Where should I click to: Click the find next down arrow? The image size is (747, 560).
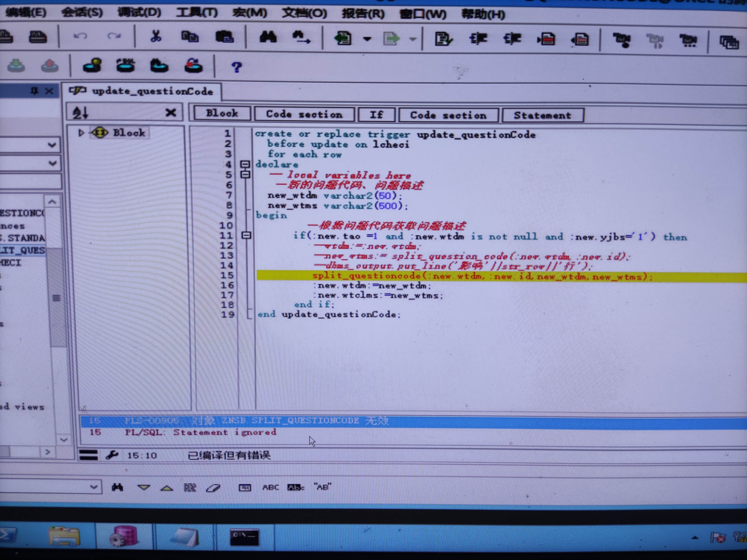coord(144,487)
